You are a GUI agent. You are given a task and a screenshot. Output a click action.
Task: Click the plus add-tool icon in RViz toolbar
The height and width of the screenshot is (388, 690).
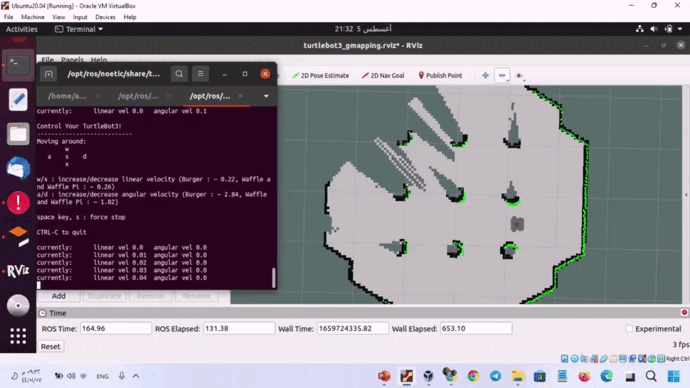pos(485,76)
